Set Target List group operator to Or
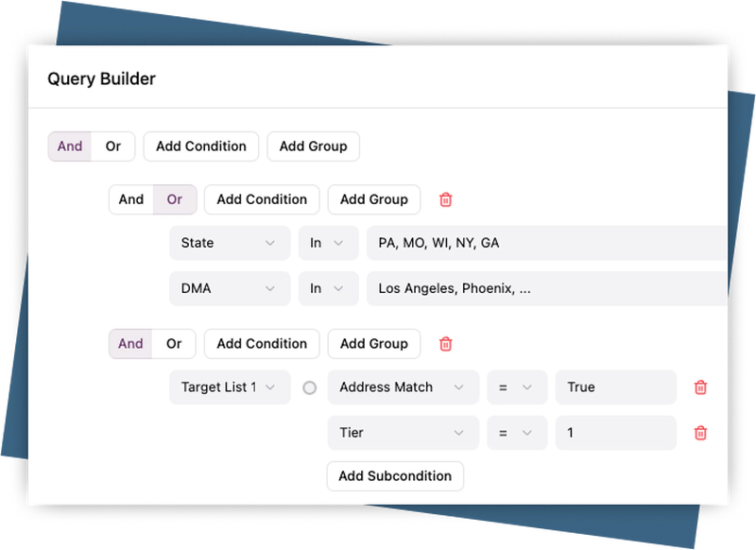The image size is (756, 550). 174,344
